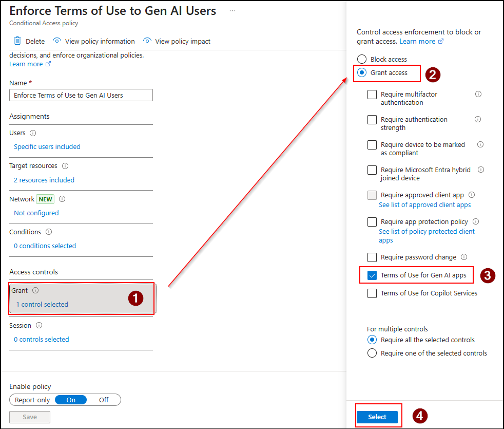504x429 pixels.
Task: Click info icon beside Target resources
Action: click(x=65, y=166)
